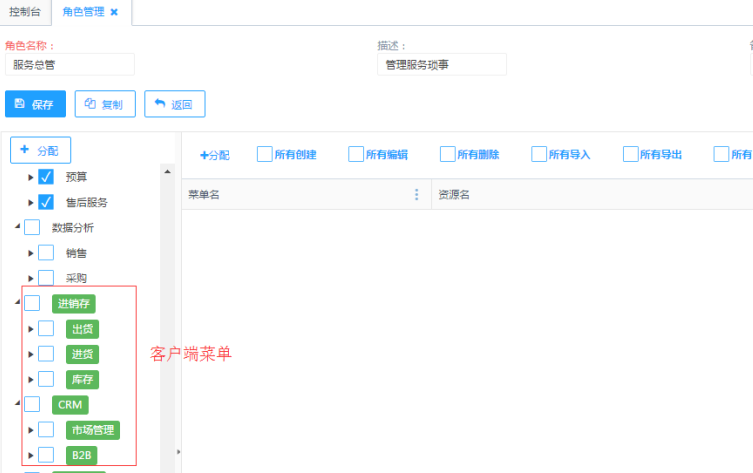The image size is (753, 473).
Task: Enable the 所有编辑 checkbox
Action: click(356, 154)
